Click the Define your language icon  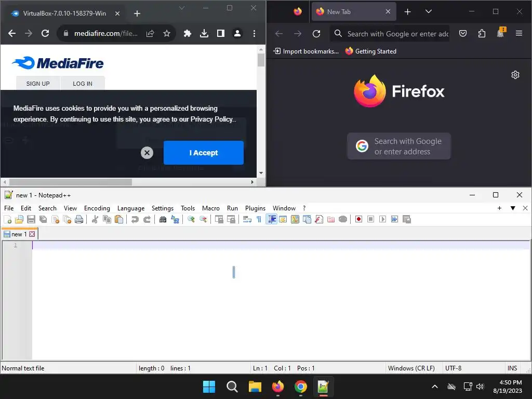pyautogui.click(x=283, y=219)
